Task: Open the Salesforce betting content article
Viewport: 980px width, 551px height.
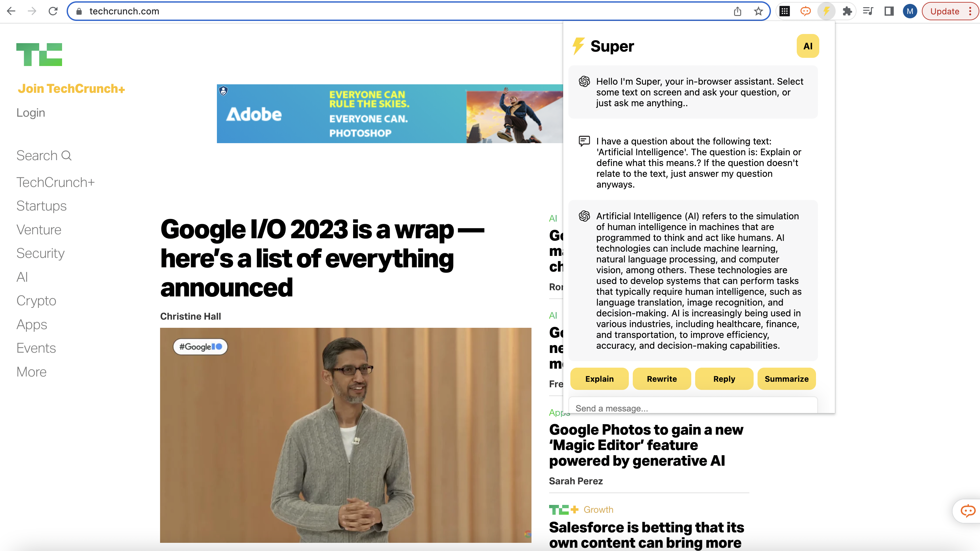Action: 646,535
